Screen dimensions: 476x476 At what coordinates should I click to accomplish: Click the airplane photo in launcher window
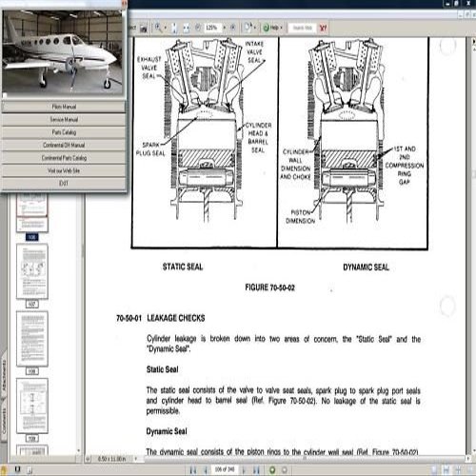point(62,52)
